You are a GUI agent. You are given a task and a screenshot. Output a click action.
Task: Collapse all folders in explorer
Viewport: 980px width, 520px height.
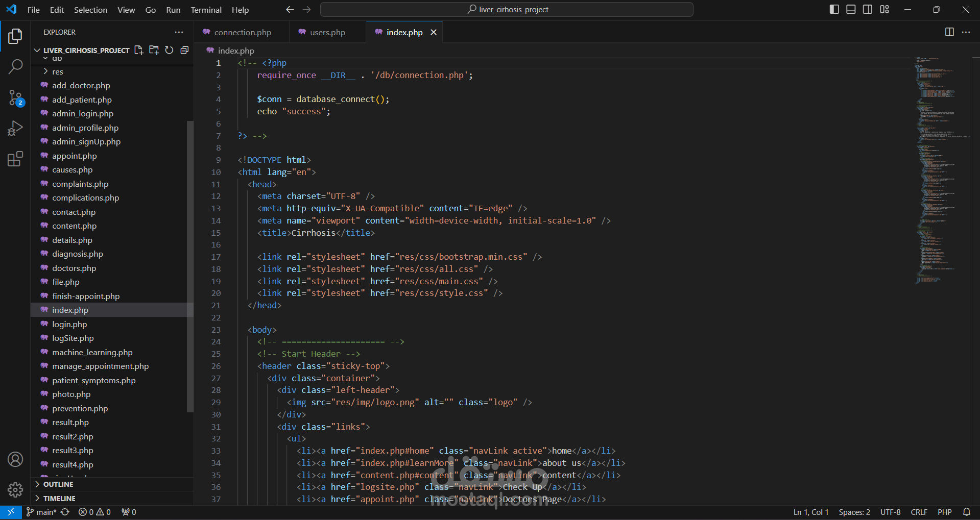pos(184,50)
